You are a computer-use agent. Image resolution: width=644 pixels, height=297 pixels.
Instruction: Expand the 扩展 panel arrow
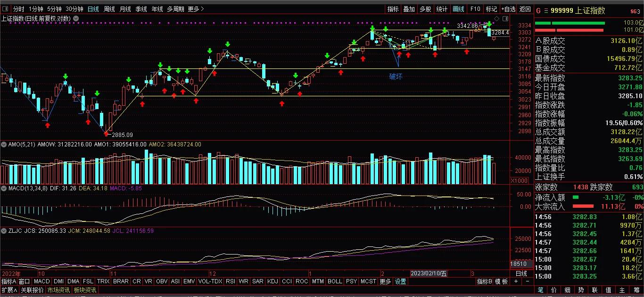point(9,289)
